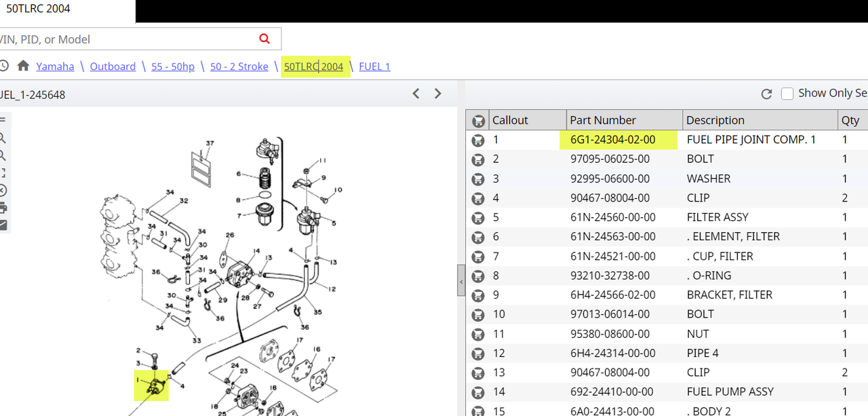The width and height of the screenshot is (868, 416).
Task: Open the FUEL 1 breadcrumb link
Action: (x=374, y=67)
